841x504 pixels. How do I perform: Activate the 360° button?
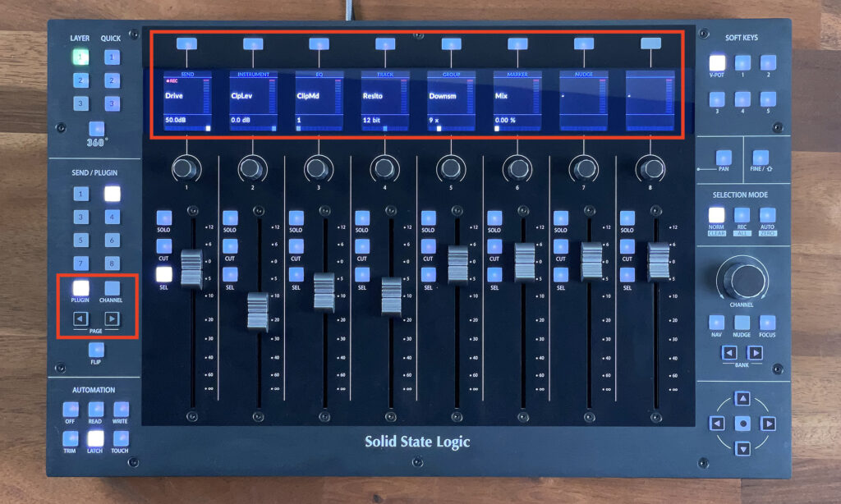97,129
